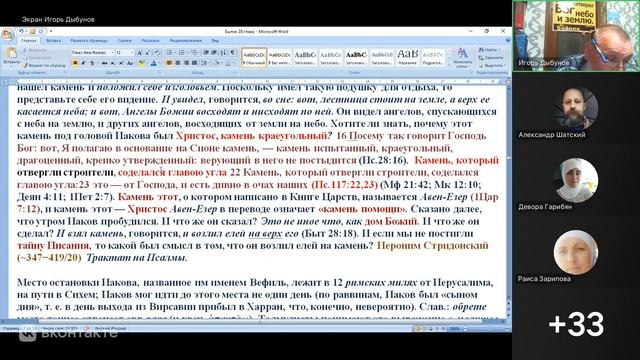The height and width of the screenshot is (360, 640).
Task: Justify the paragraph text
Action: click(195, 63)
